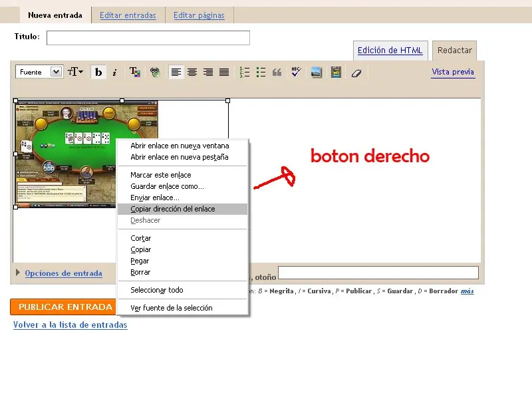Click the add video icon

pos(336,72)
